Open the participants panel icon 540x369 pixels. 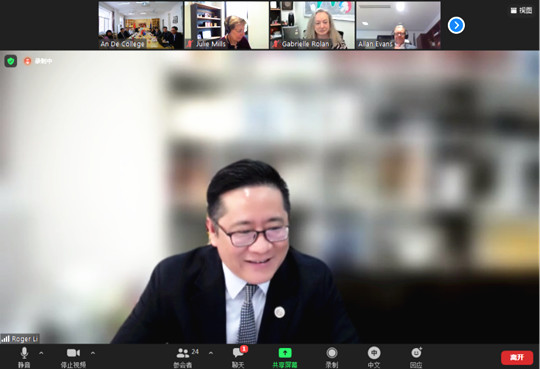click(183, 353)
